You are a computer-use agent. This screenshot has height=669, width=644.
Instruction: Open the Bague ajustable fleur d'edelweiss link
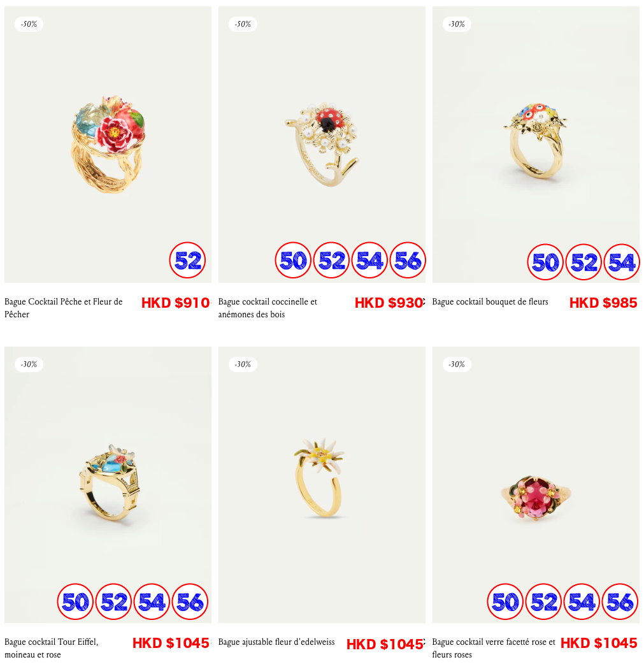tap(276, 642)
